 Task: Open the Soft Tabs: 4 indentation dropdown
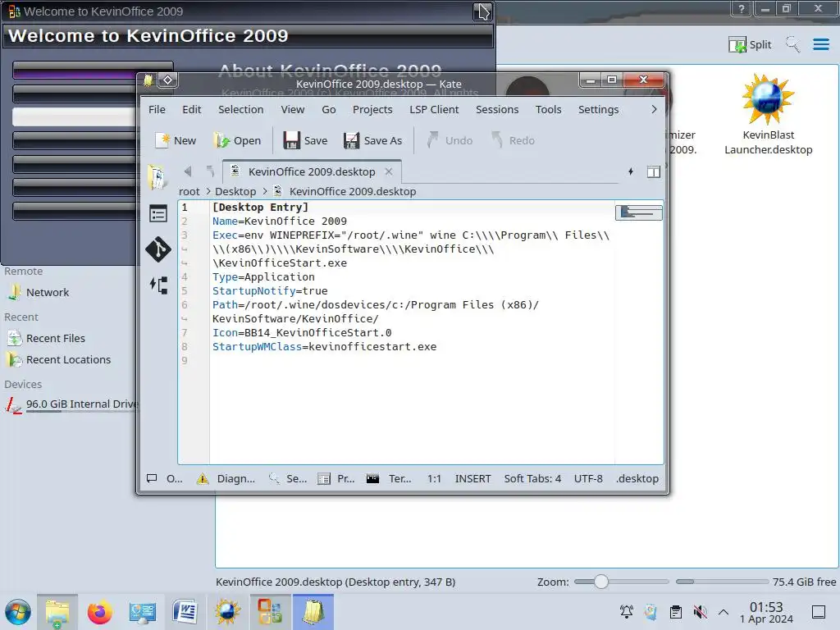[532, 478]
